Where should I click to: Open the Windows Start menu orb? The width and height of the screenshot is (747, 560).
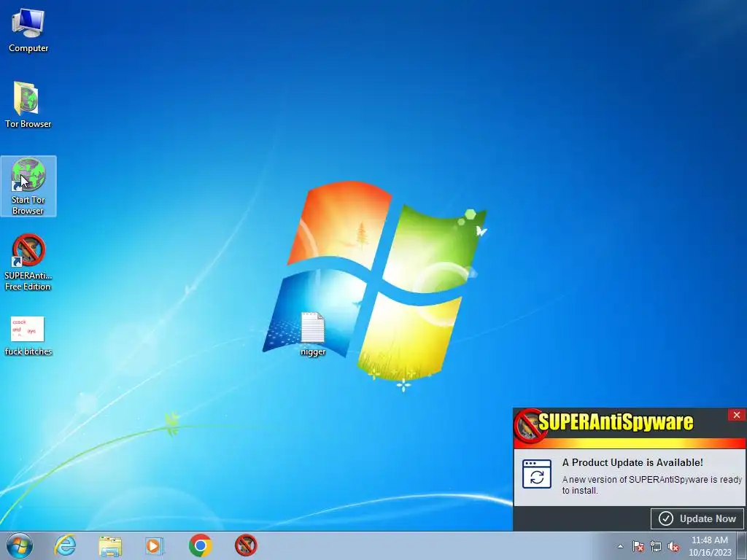[x=20, y=545]
